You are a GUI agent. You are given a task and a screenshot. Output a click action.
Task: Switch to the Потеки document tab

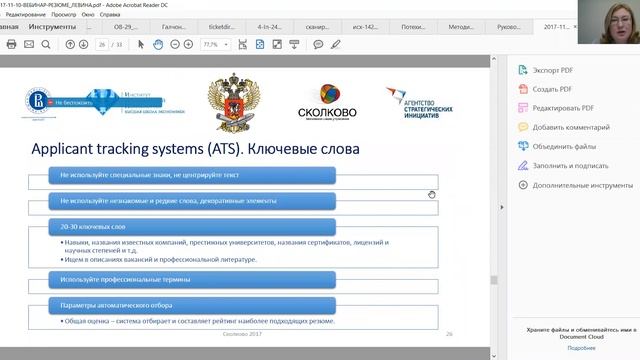[x=413, y=27]
